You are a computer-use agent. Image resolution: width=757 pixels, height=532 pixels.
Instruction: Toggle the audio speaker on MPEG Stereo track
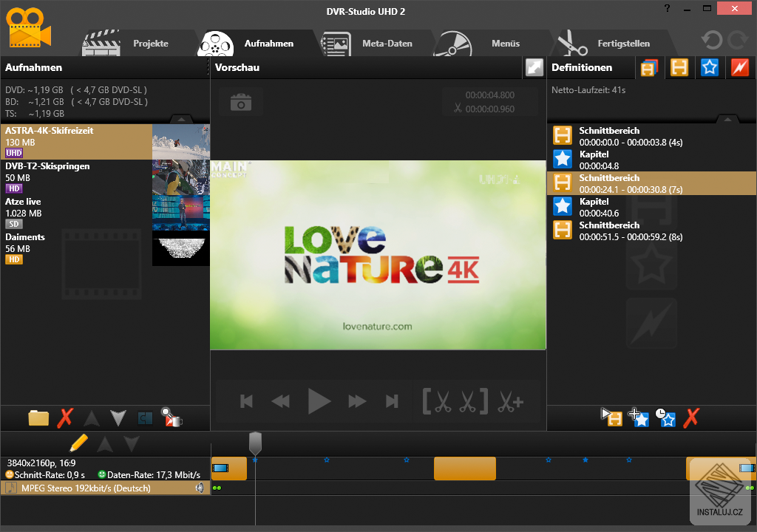199,488
